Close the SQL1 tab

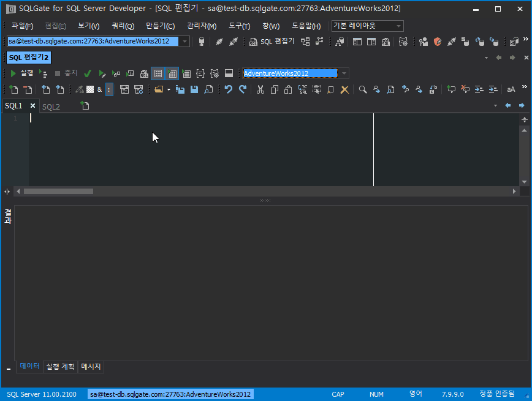click(x=32, y=106)
